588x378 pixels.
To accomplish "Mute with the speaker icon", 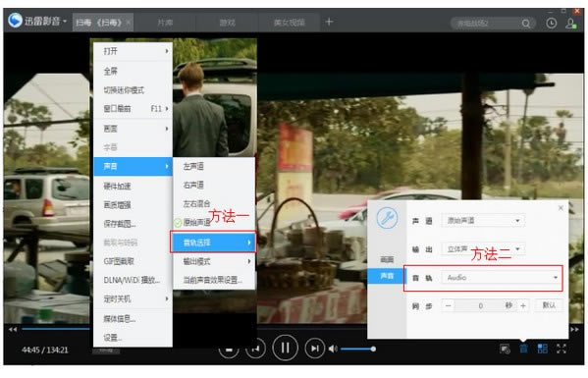I will tap(333, 350).
